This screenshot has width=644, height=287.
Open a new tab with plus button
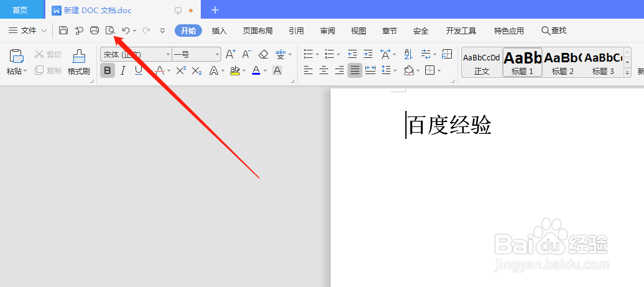pos(215,10)
